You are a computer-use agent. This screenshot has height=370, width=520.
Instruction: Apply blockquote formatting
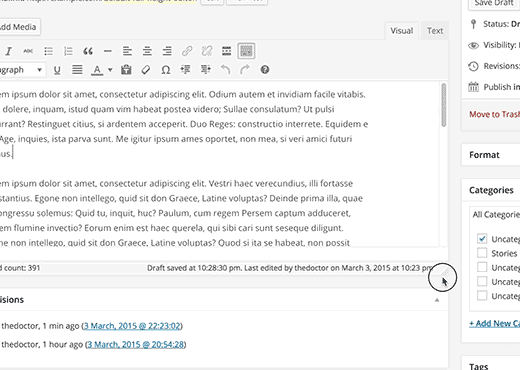[88, 51]
